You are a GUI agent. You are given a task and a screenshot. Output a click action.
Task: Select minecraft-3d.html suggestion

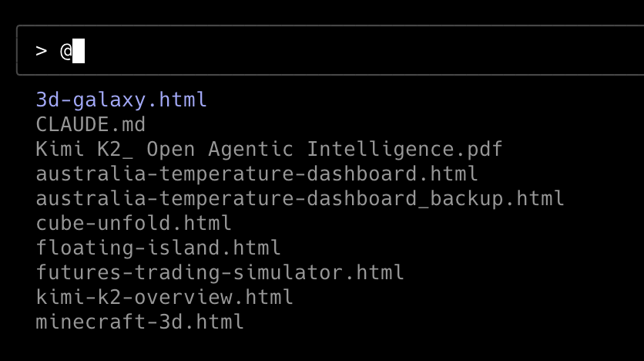pos(139,322)
